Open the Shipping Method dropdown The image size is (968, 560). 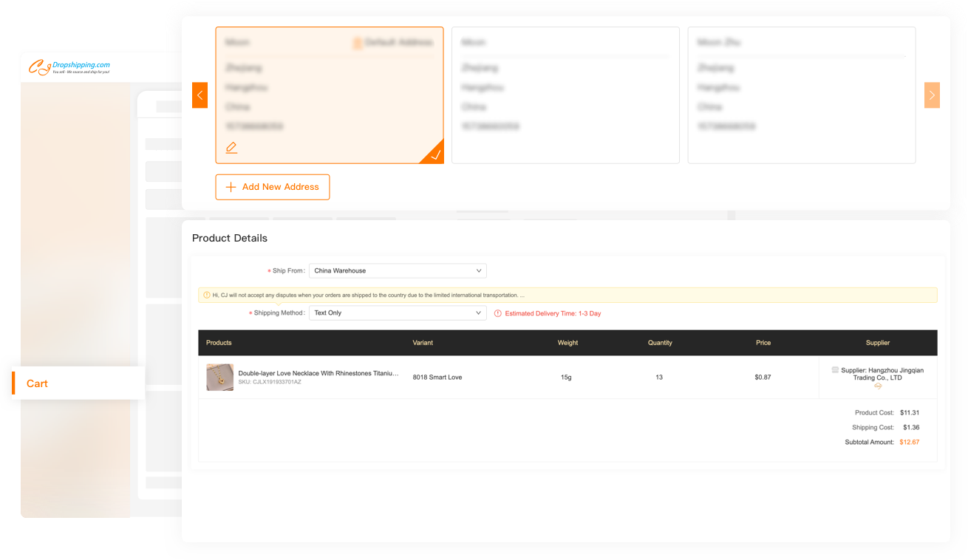[398, 313]
